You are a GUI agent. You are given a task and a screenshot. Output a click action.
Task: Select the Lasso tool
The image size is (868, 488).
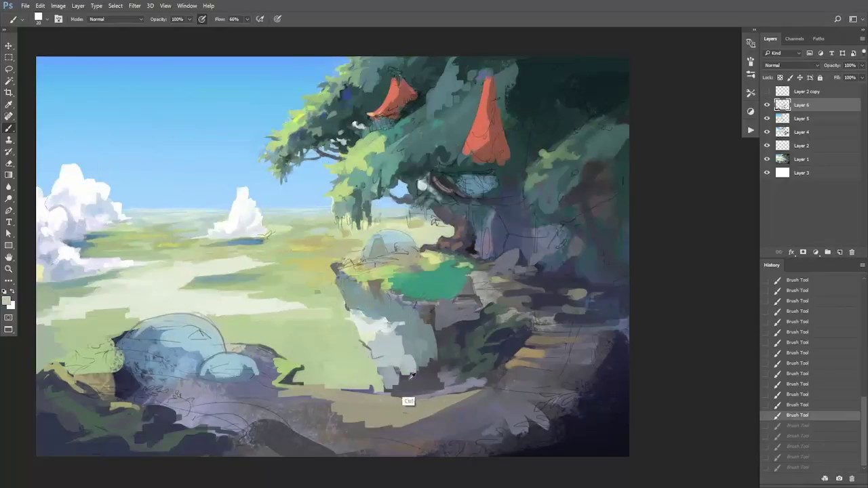click(x=9, y=69)
